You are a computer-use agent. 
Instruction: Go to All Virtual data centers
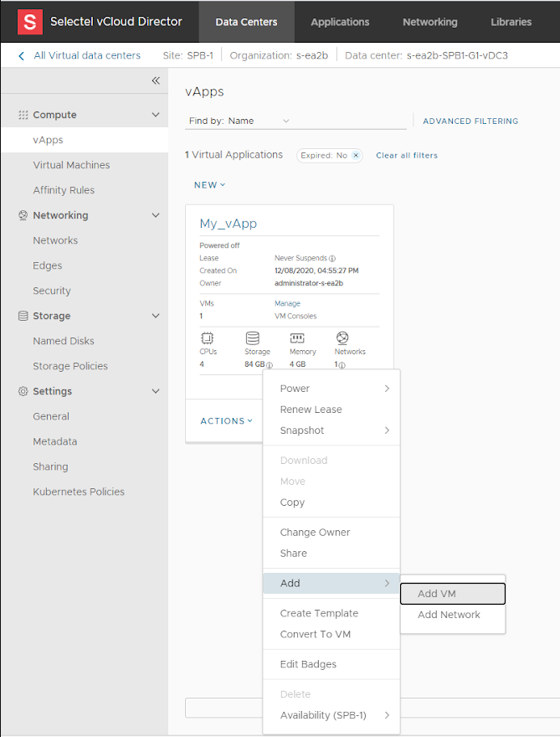[x=87, y=55]
